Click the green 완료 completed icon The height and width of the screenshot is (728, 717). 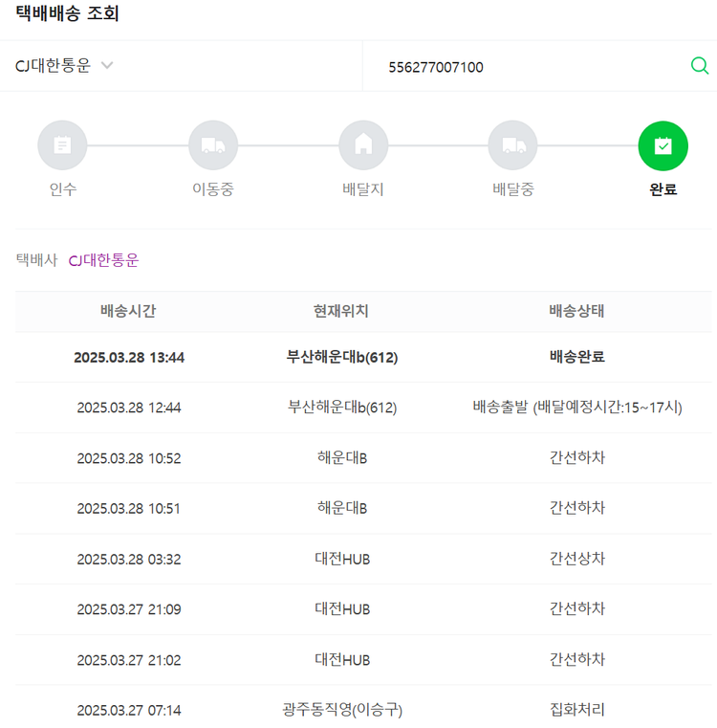point(663,145)
